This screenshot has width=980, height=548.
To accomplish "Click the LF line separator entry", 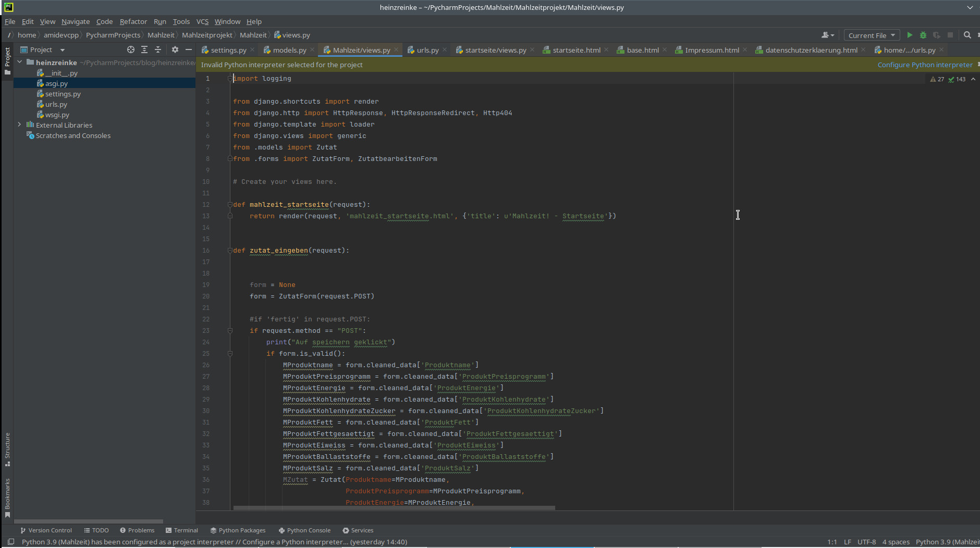I will pos(848,542).
